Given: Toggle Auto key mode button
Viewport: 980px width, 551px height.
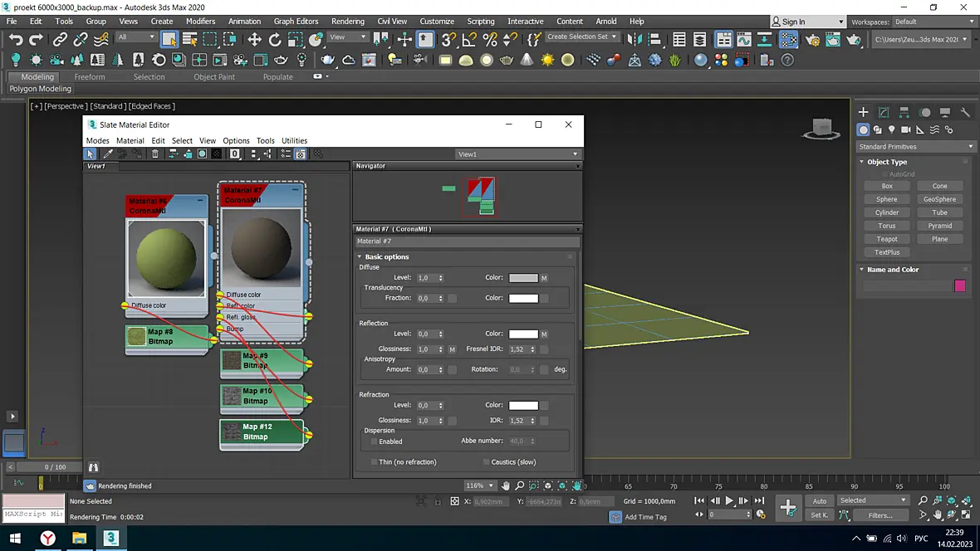Looking at the screenshot, I should click(x=820, y=500).
